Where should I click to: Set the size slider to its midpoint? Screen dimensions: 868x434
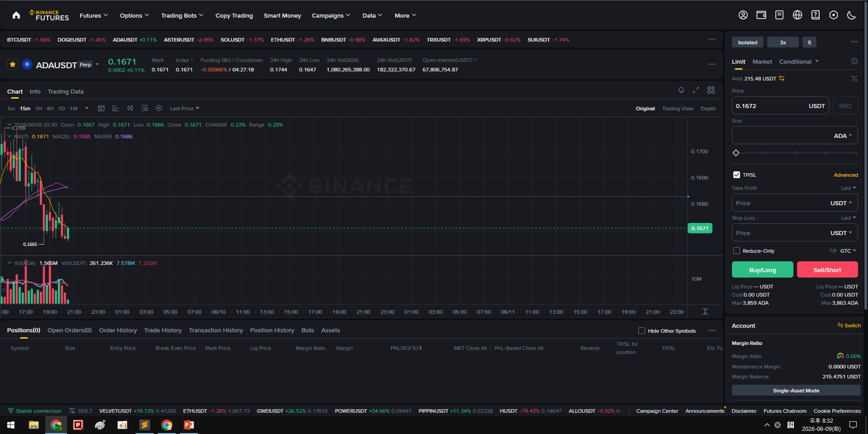(x=796, y=153)
